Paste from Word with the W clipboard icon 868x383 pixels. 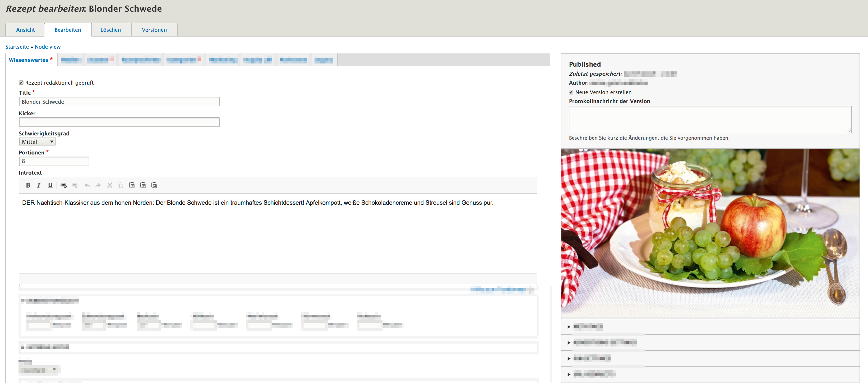point(154,185)
